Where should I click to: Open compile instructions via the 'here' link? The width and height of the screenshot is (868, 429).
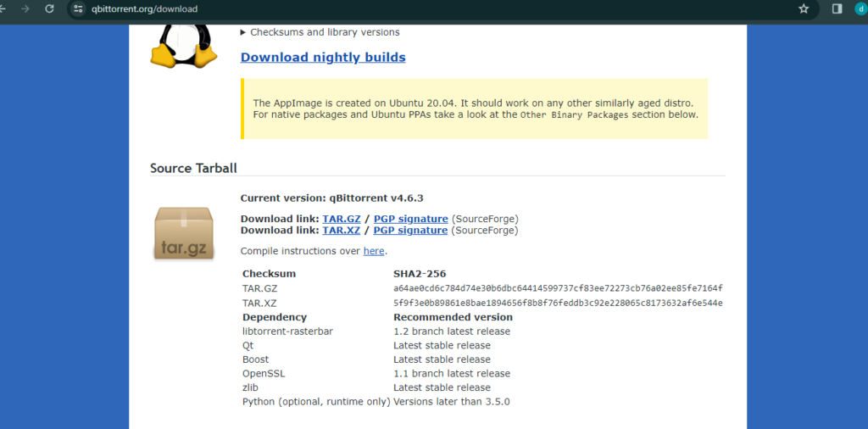(374, 251)
